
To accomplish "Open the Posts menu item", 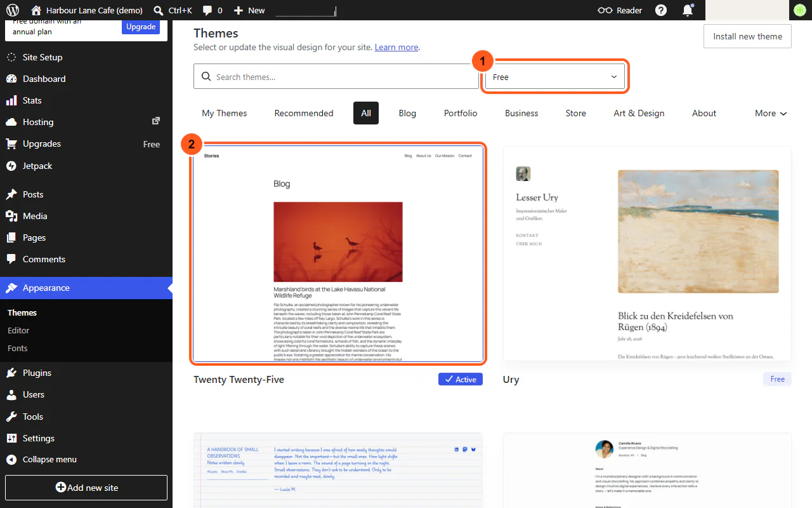I will (x=86, y=194).
